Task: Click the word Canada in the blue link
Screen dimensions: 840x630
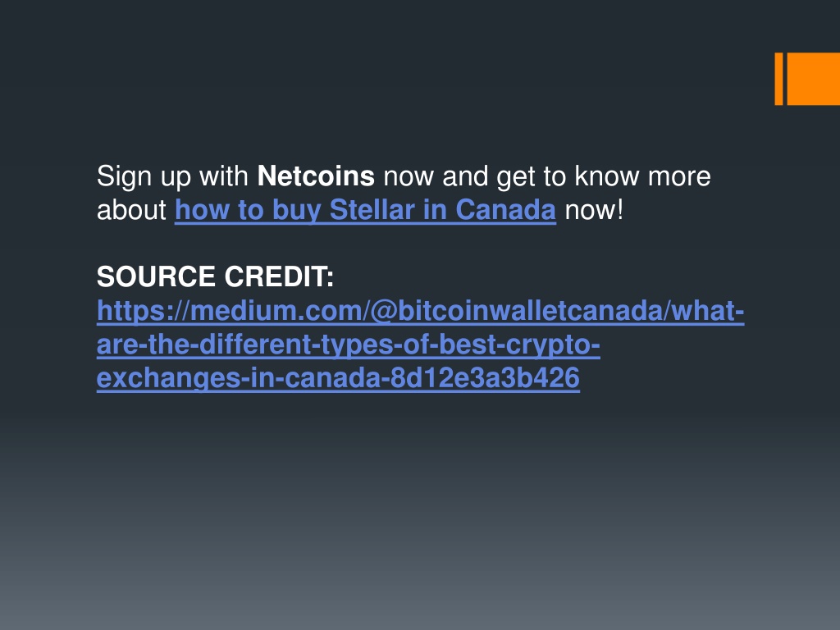Action: tap(505, 210)
